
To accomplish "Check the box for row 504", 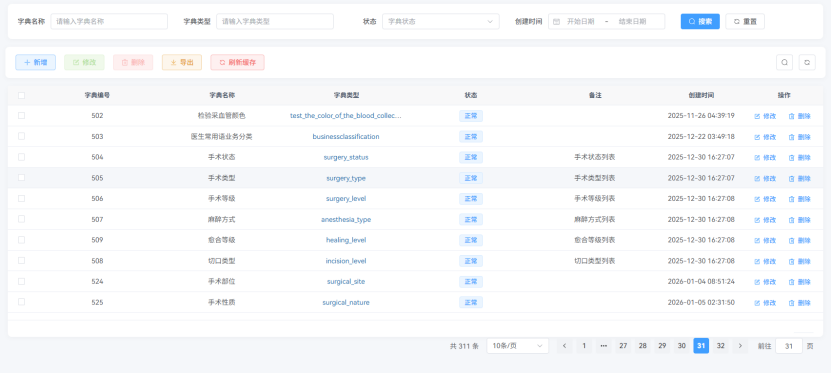I will coord(21,157).
